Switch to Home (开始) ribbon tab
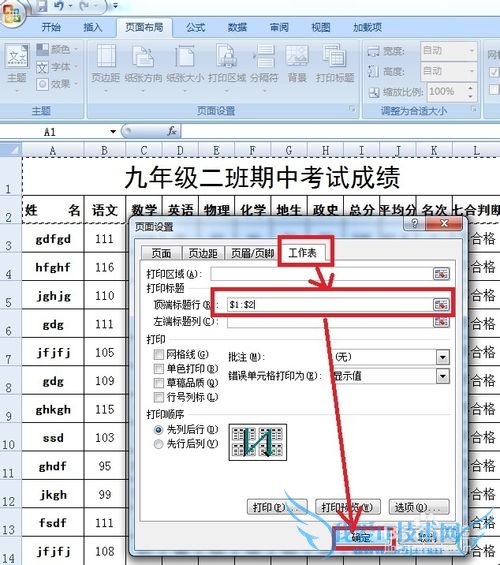The height and width of the screenshot is (565, 500). point(51,27)
